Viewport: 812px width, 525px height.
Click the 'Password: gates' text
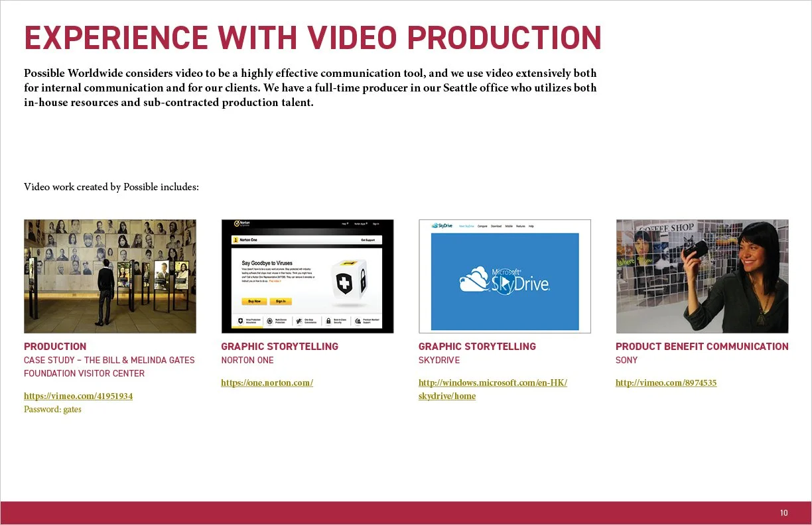pyautogui.click(x=52, y=410)
